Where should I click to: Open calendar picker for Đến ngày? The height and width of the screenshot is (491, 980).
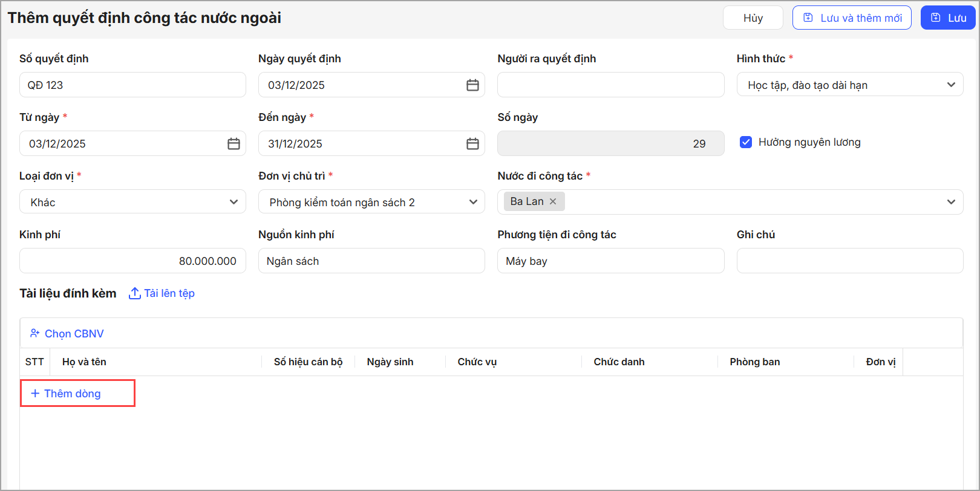click(x=472, y=144)
